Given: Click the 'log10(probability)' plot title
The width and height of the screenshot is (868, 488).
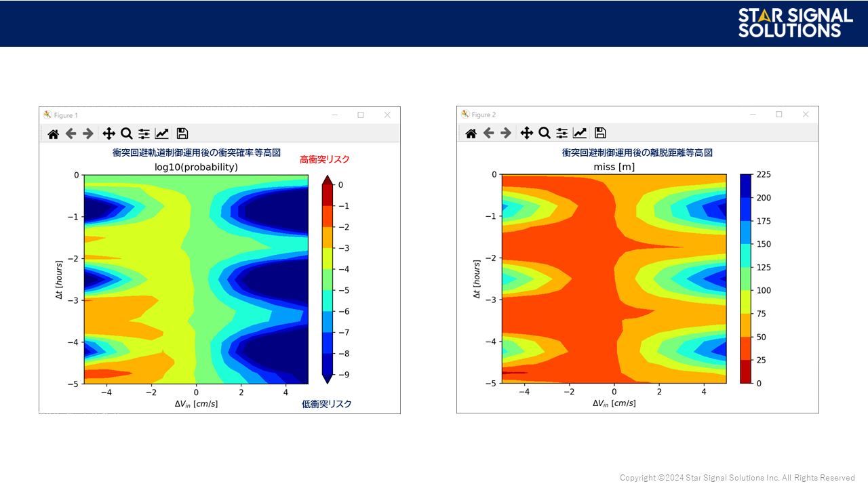Looking at the screenshot, I should [x=196, y=167].
